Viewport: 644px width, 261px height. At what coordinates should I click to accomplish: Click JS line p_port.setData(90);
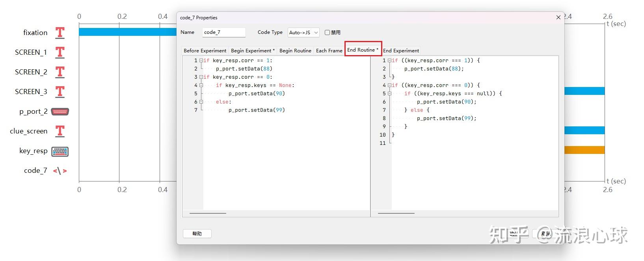447,102
